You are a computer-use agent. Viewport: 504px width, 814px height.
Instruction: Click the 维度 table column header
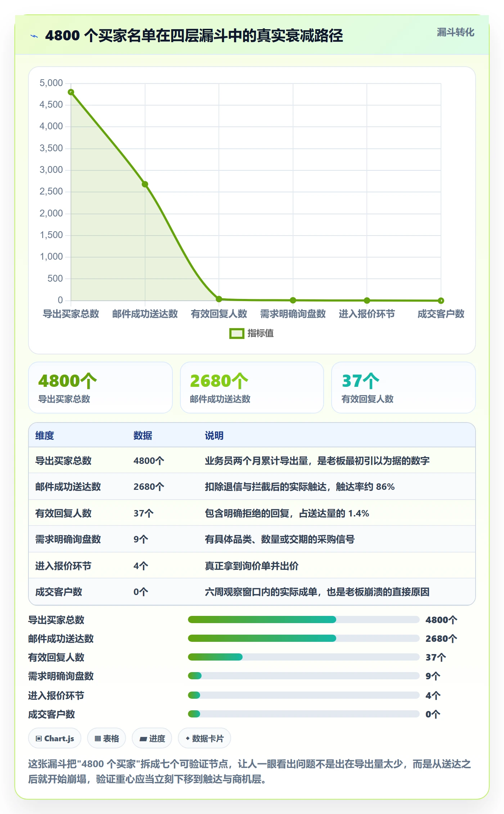click(x=45, y=435)
